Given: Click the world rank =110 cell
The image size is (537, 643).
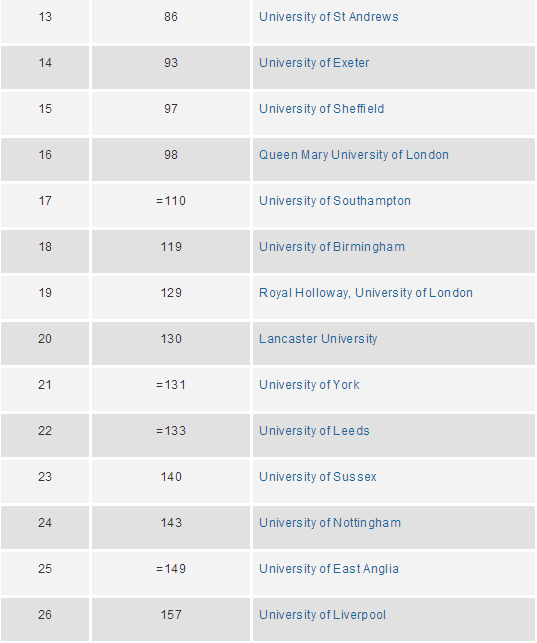Looking at the screenshot, I should pos(171,205).
